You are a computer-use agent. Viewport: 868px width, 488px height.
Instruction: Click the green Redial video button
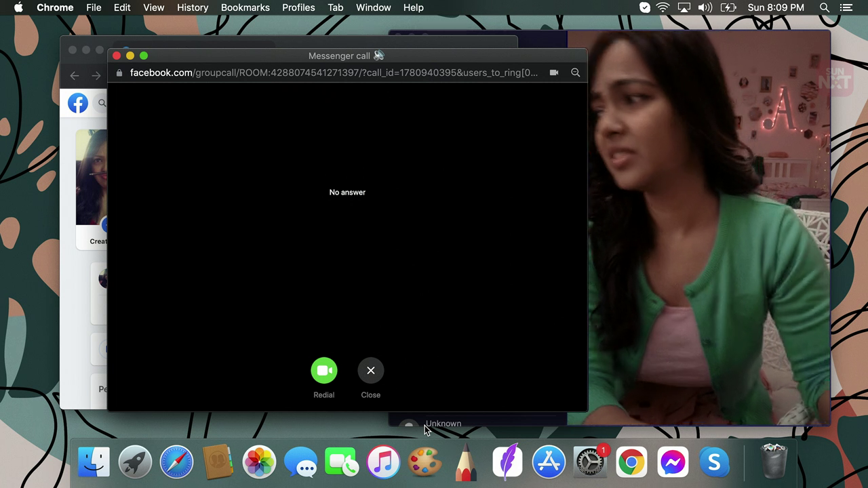tap(323, 370)
